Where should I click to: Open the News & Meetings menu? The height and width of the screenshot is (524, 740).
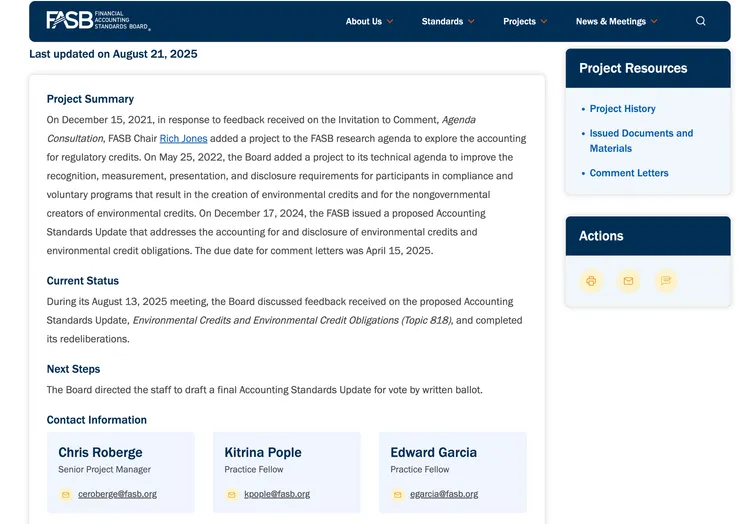[x=616, y=21]
